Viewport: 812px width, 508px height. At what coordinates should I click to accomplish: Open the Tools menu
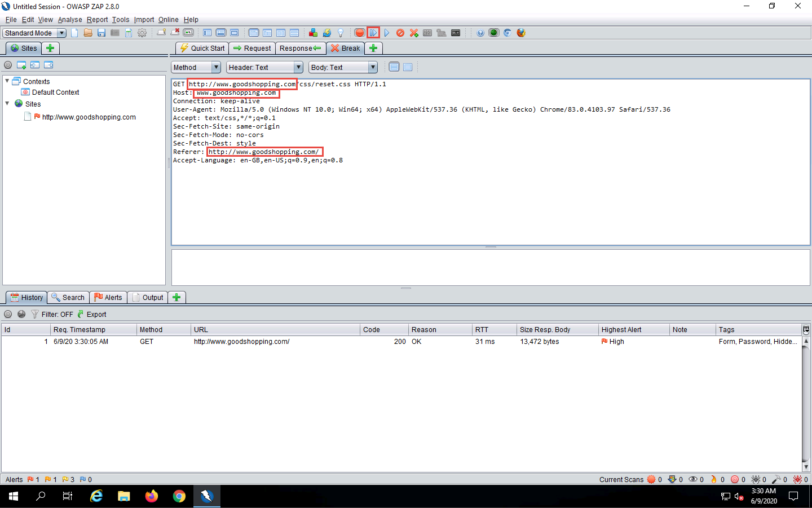[x=121, y=20]
